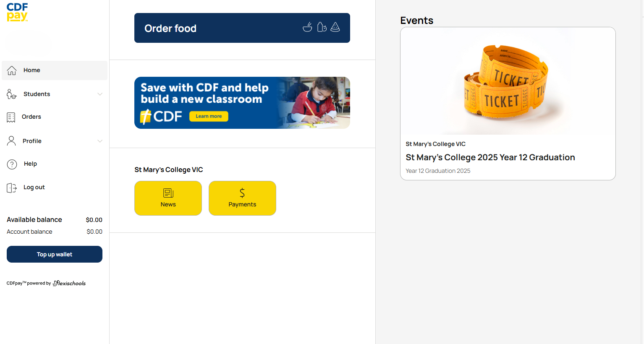Click the dollar sign Payments icon

pos(242,193)
